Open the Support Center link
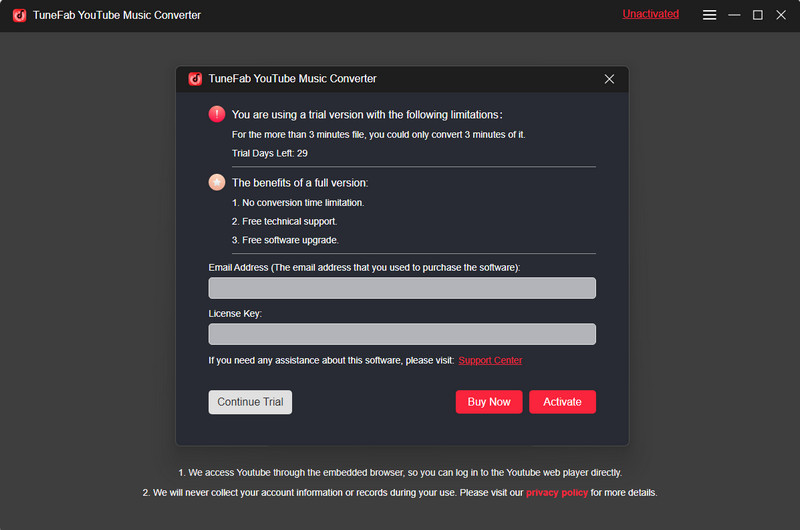Screen dimensions: 800x530 (490, 361)
